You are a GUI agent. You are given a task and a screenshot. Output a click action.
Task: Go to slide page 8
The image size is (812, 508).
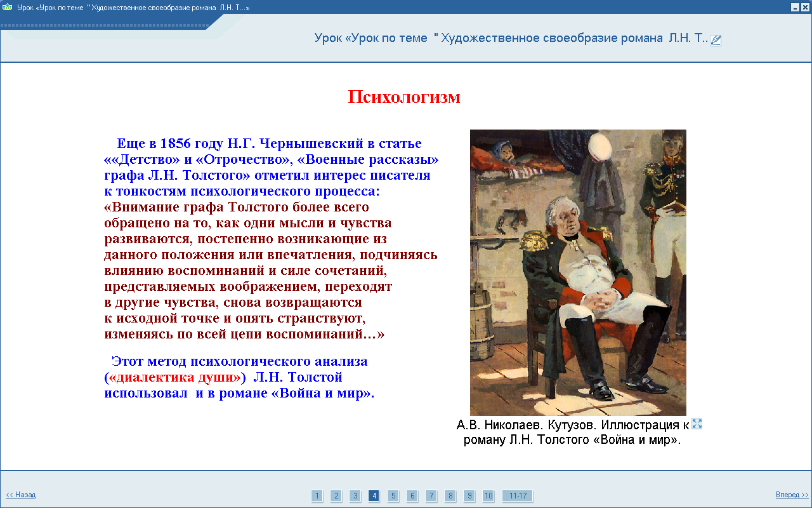click(x=450, y=496)
